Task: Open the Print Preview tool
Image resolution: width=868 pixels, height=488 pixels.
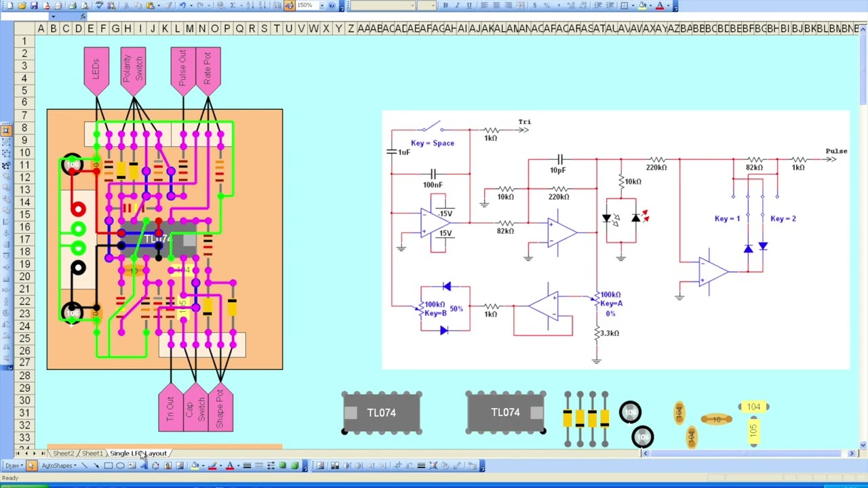Action: tap(85, 5)
